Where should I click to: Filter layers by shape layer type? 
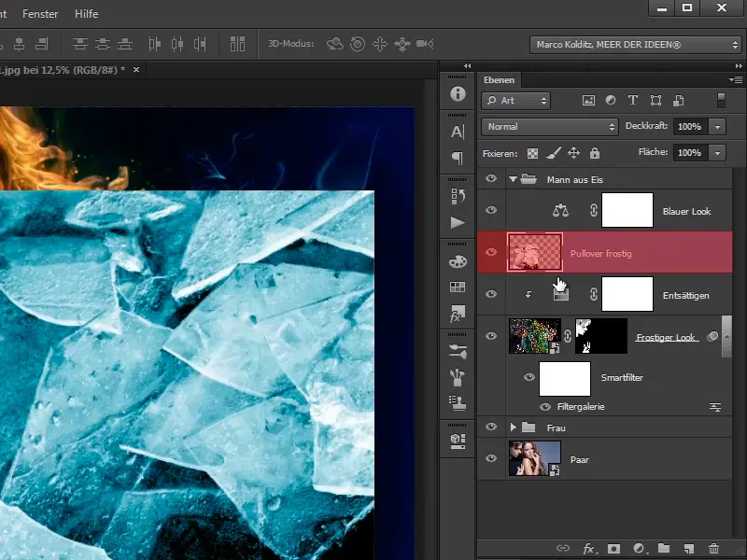click(655, 101)
